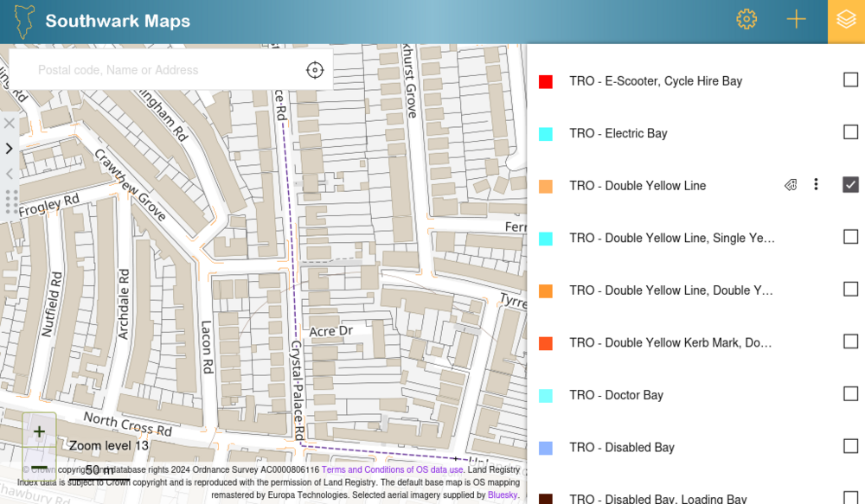Click the back left chevron in the sidebar
Screen dimensions: 865x504
[x=10, y=174]
